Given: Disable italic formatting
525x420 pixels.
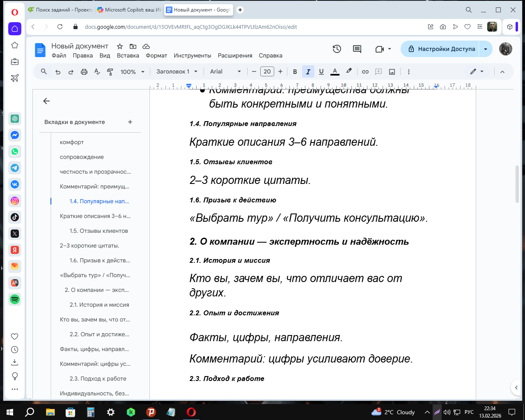Looking at the screenshot, I should coord(308,71).
